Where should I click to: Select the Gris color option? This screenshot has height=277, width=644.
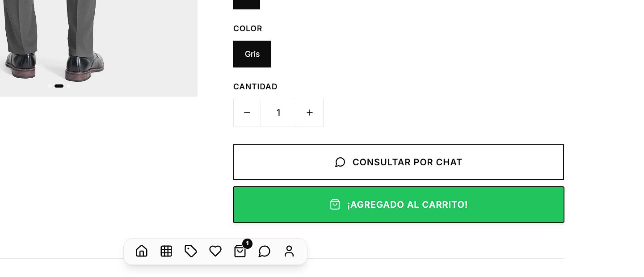[x=252, y=54]
